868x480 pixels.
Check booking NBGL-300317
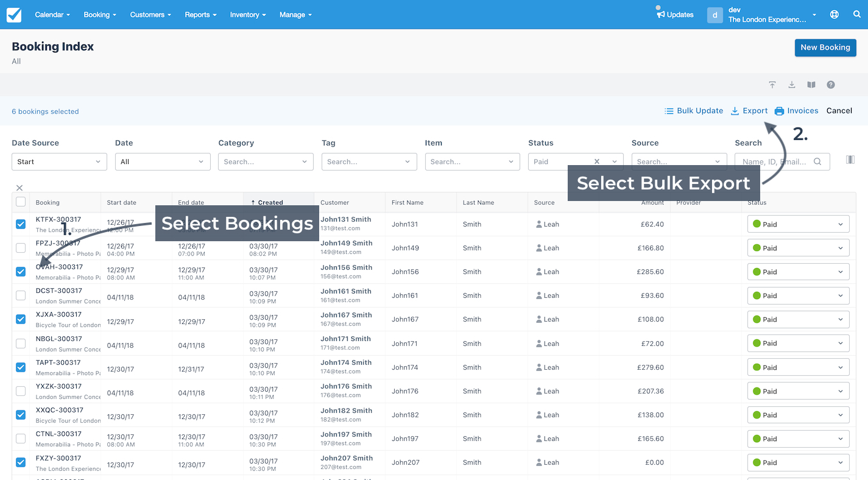[21, 344]
